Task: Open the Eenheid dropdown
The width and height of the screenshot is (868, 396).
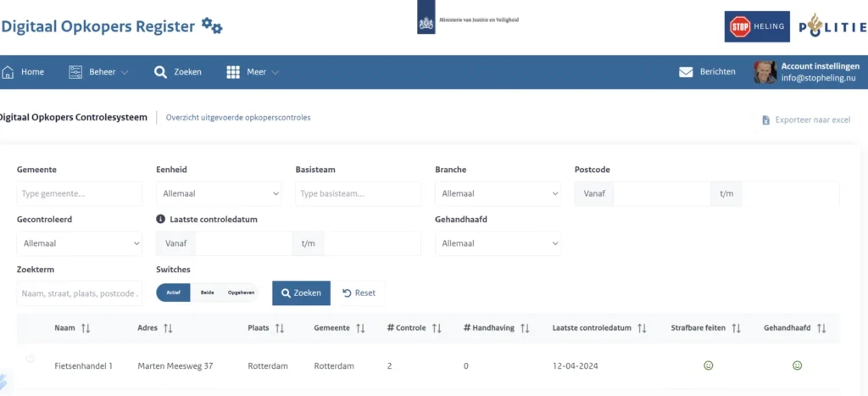Action: pos(219,194)
